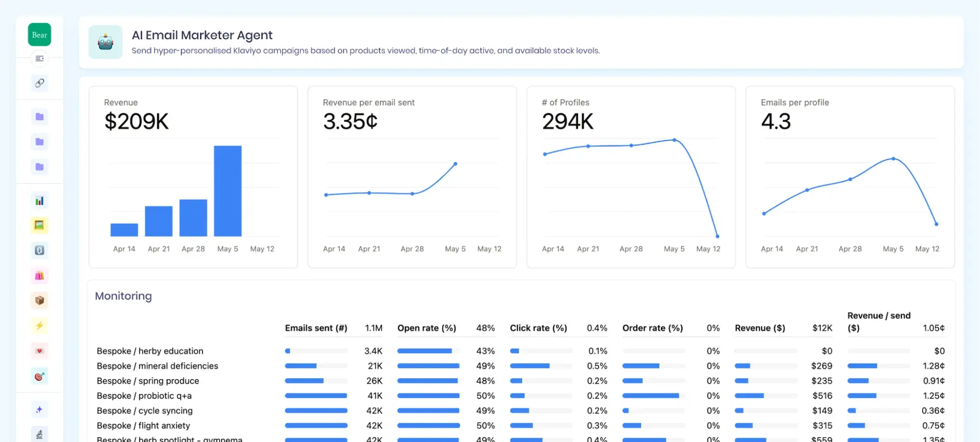The image size is (980, 442).
Task: Open the shopping bags sidebar icon
Action: (40, 276)
